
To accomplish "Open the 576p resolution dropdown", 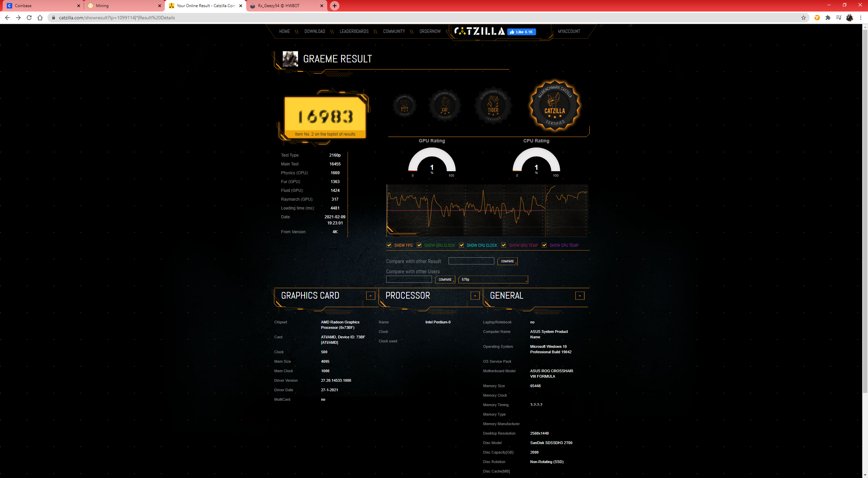I will 493,279.
